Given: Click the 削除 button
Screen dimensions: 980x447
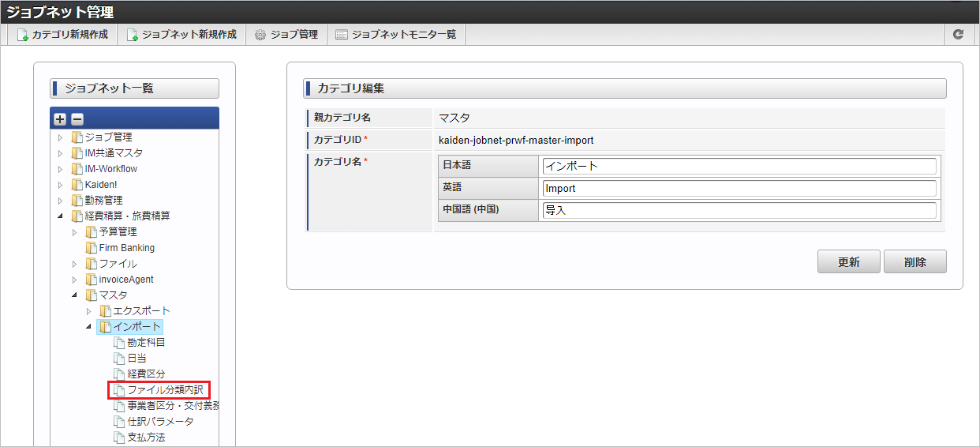Looking at the screenshot, I should click(x=915, y=262).
